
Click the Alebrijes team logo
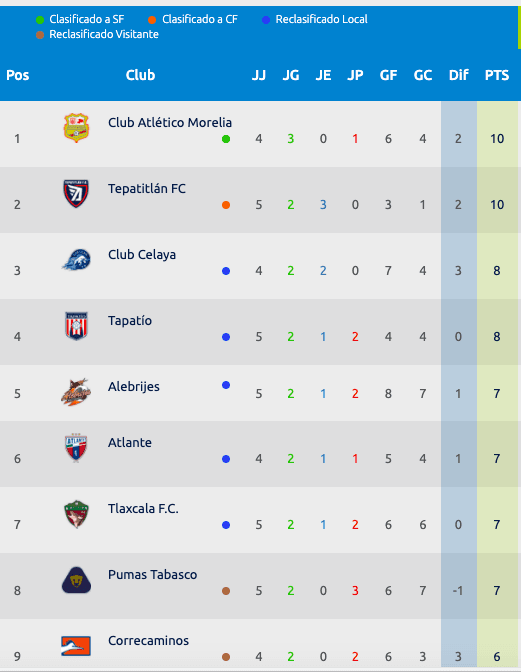pos(76,392)
